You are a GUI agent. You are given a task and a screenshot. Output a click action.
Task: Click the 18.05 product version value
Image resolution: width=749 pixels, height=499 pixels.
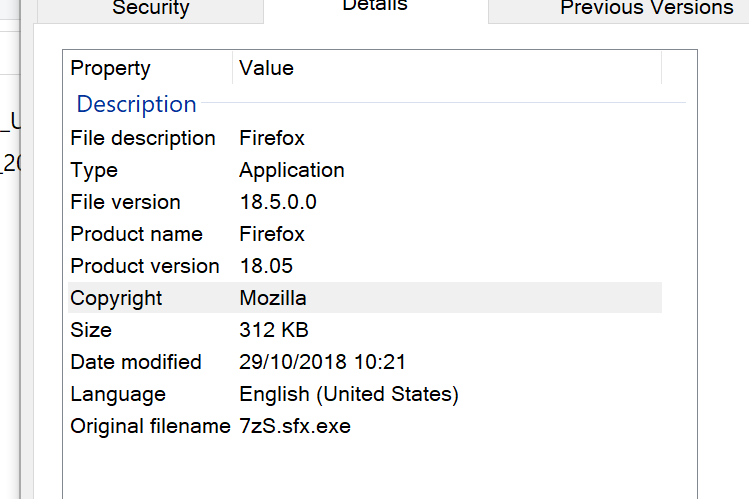(x=266, y=266)
